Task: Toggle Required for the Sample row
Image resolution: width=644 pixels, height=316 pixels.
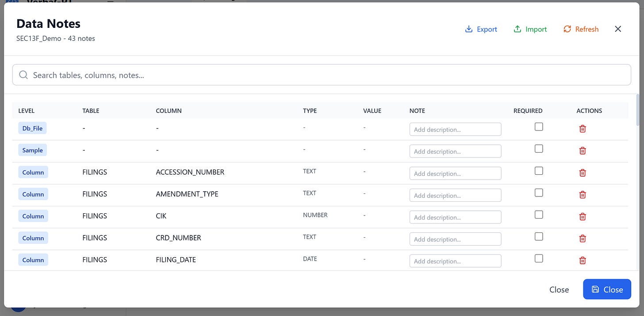Action: [x=539, y=149]
